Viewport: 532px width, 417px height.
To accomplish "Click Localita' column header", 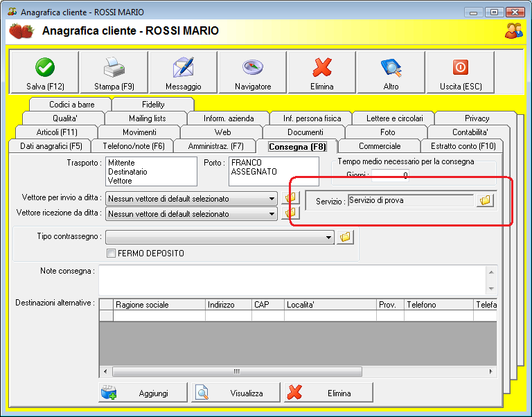I will (330, 305).
